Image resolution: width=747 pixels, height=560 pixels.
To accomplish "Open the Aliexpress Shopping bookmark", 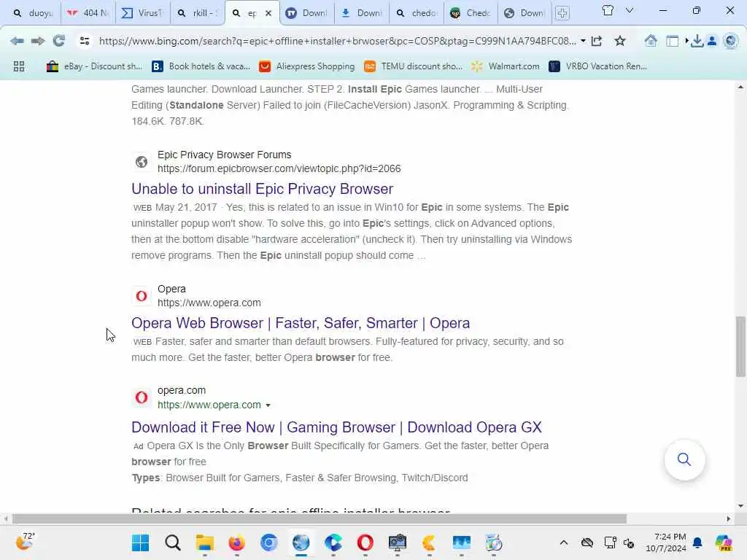I will tap(307, 66).
